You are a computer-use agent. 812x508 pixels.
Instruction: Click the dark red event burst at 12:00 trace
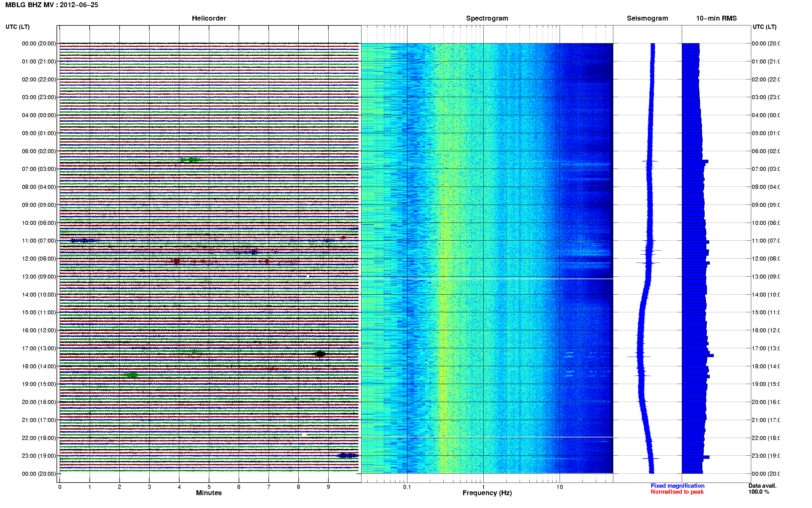[176, 261]
